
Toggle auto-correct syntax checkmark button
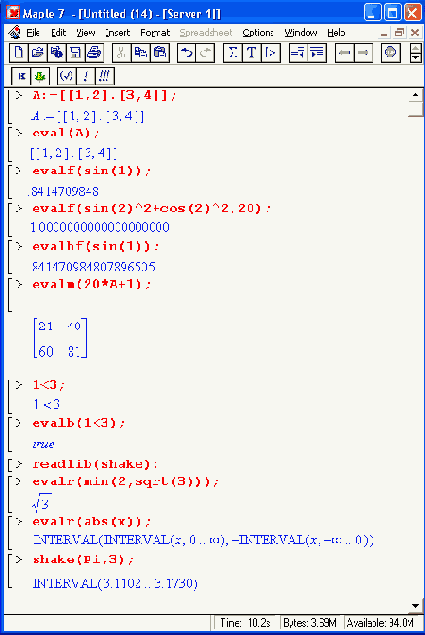pos(66,76)
